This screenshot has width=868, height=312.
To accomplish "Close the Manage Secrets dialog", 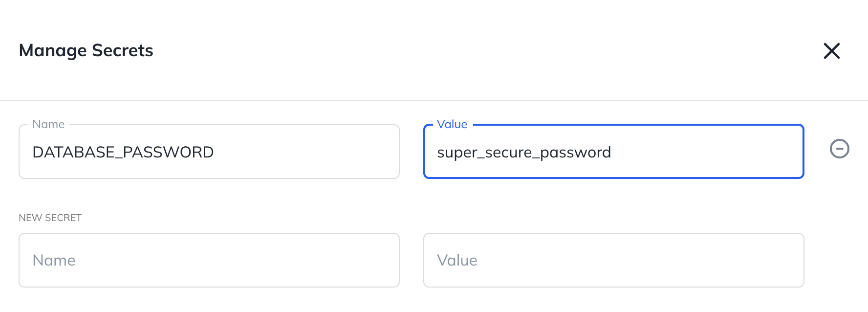I will tap(831, 51).
